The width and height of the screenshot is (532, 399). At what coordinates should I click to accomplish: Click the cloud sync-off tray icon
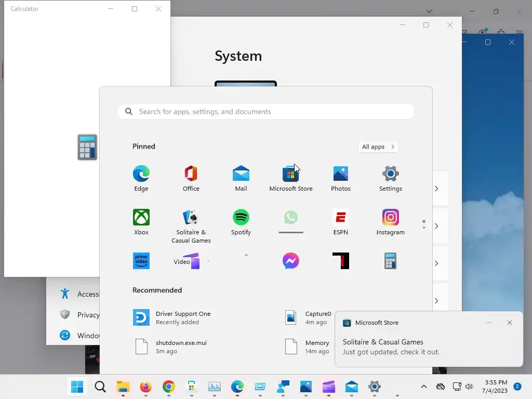pos(441,387)
